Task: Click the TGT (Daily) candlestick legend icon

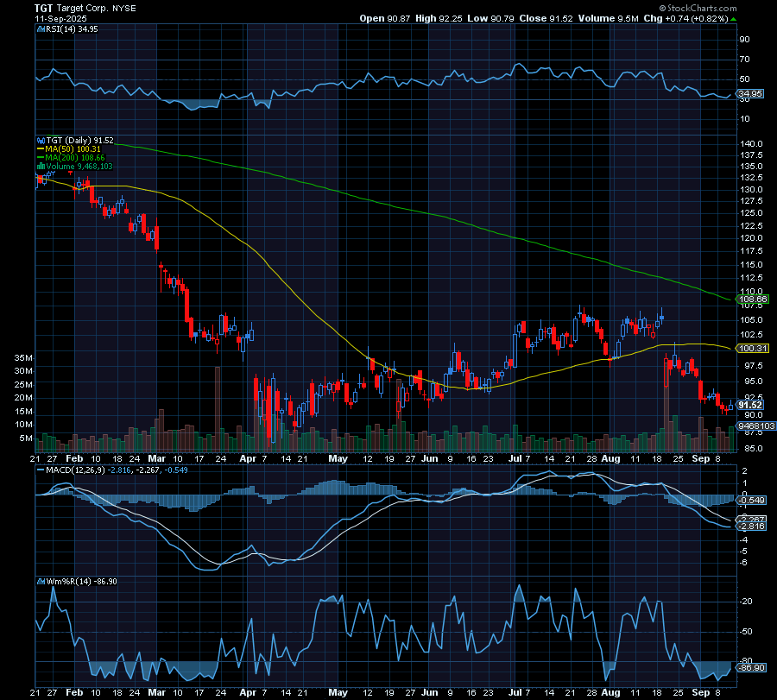Action: tap(39, 140)
